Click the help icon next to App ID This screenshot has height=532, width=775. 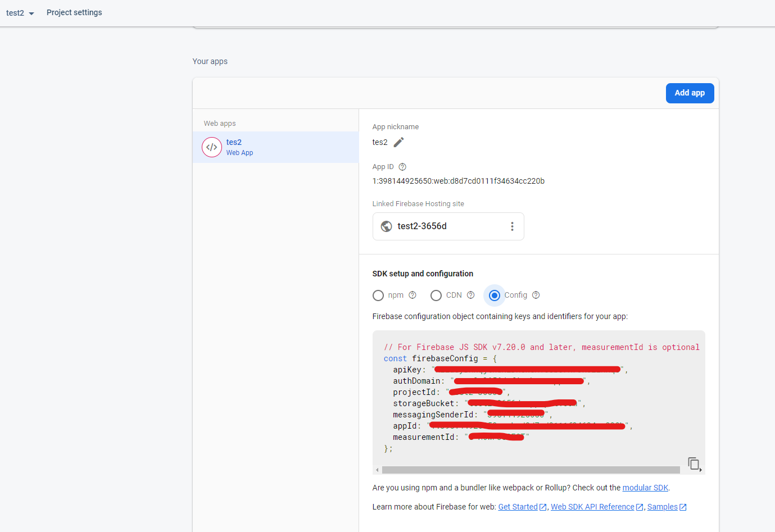(403, 166)
